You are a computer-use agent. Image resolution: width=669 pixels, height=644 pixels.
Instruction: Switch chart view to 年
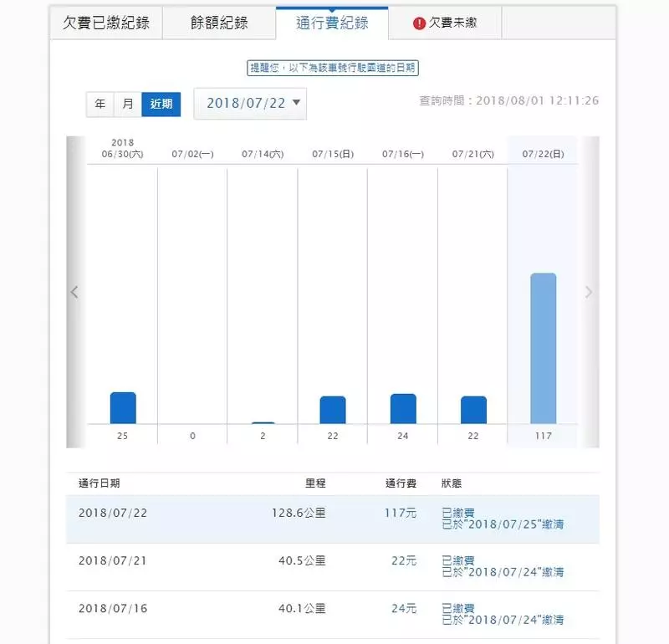pos(100,104)
